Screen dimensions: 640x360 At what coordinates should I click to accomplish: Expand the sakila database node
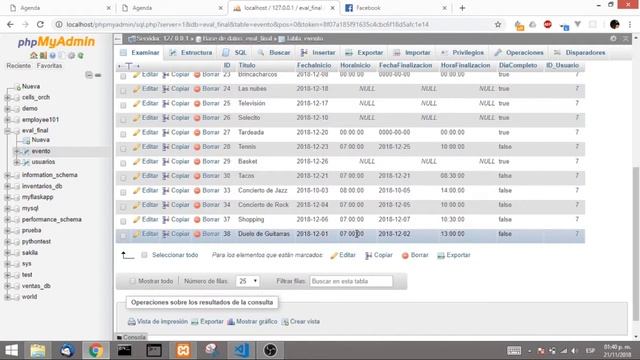(7, 253)
